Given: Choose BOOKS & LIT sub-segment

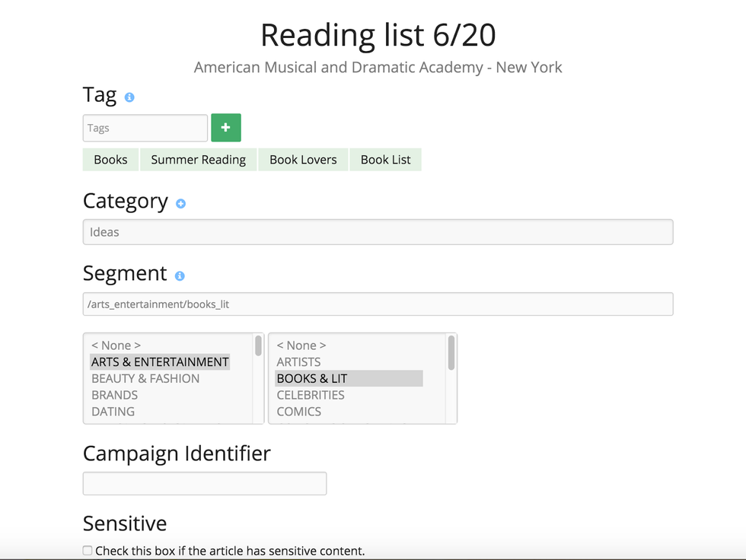Looking at the screenshot, I should pyautogui.click(x=312, y=379).
